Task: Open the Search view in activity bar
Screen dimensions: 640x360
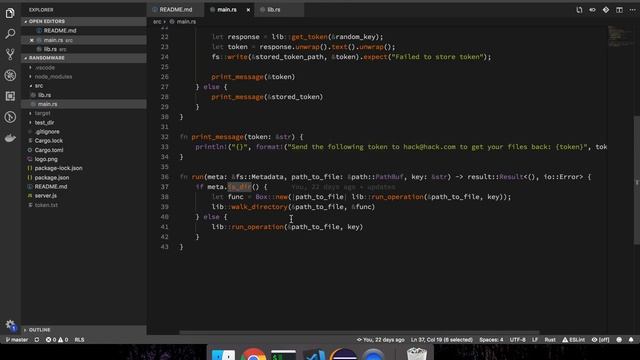Action: tap(10, 34)
